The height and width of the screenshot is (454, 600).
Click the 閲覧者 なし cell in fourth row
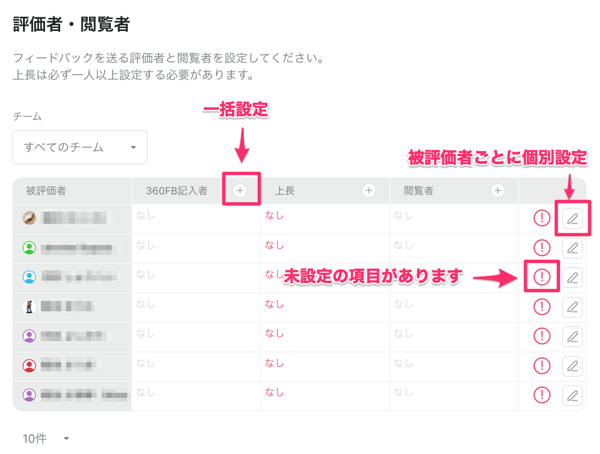[404, 304]
